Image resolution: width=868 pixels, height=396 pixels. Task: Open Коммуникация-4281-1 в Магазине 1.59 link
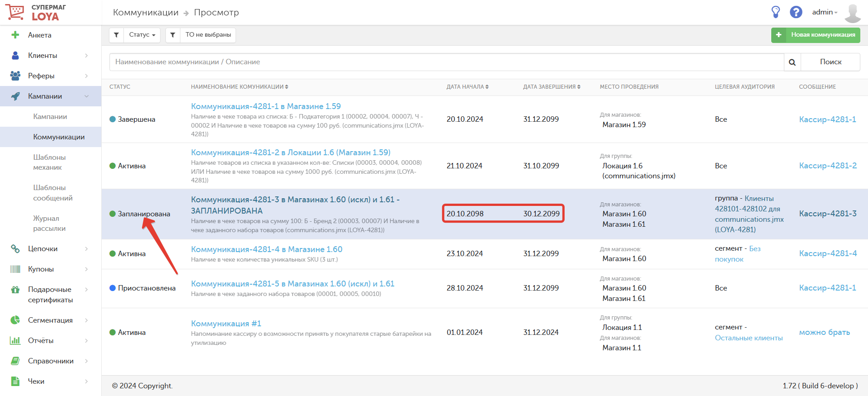point(266,106)
